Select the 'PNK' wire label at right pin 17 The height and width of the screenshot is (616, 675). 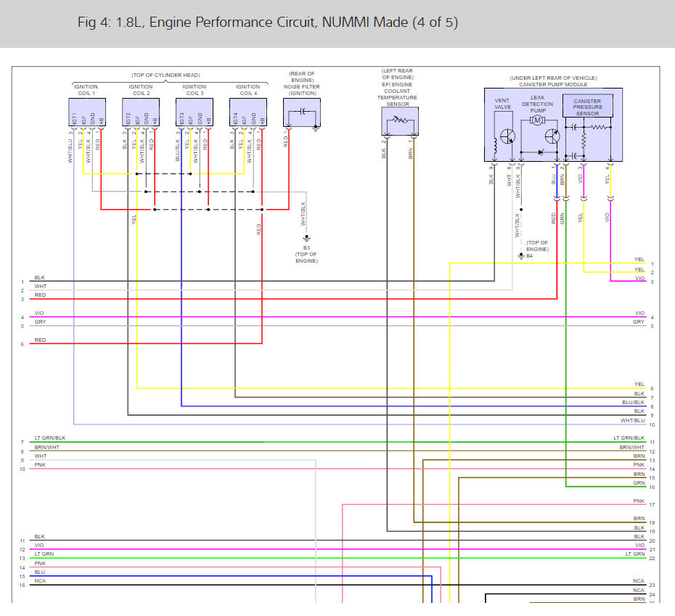coord(639,501)
